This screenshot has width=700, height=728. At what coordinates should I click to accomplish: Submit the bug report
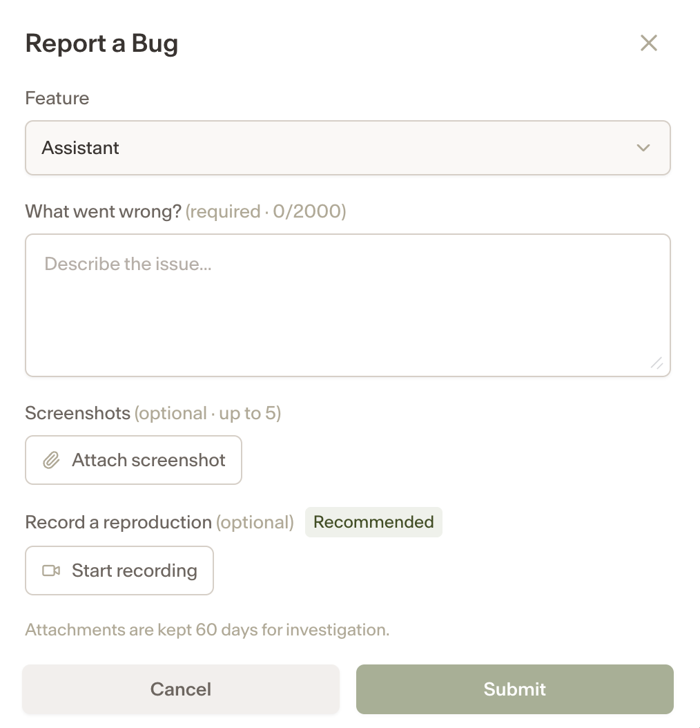515,689
